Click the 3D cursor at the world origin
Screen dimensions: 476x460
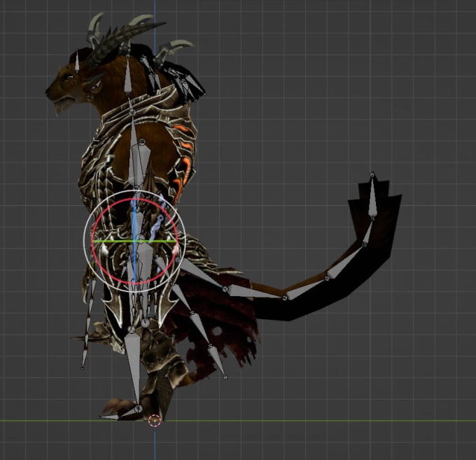pos(155,421)
